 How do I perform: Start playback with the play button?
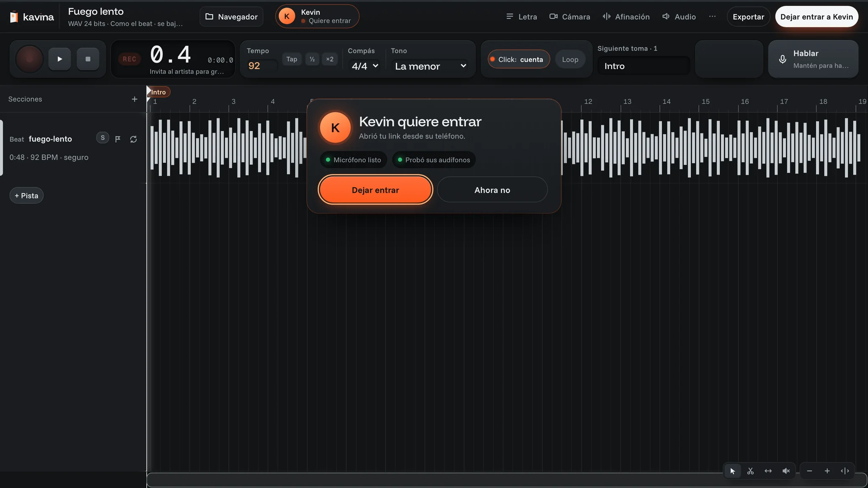click(x=60, y=59)
